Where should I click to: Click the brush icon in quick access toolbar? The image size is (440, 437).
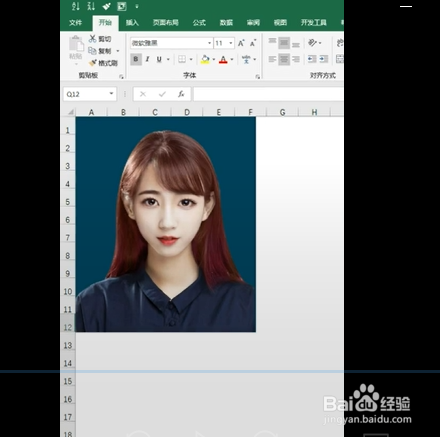coord(106,6)
